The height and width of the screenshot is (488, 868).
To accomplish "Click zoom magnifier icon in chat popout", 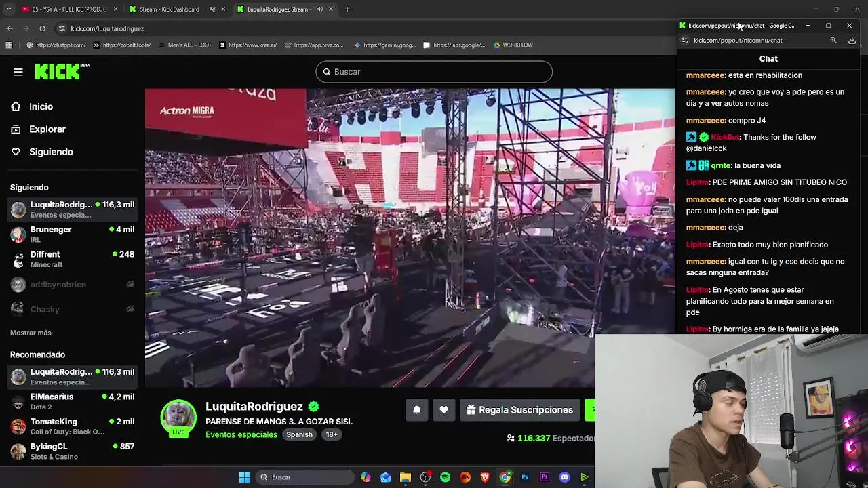I will [833, 41].
